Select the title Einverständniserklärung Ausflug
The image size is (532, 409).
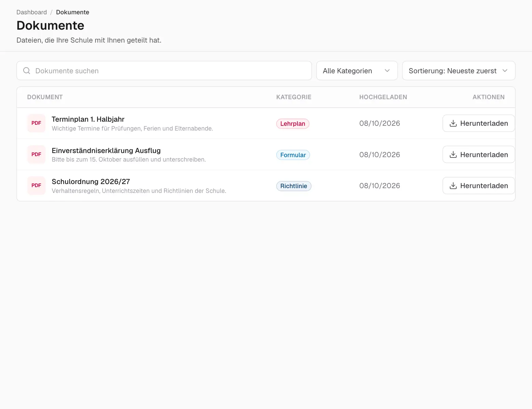(106, 151)
